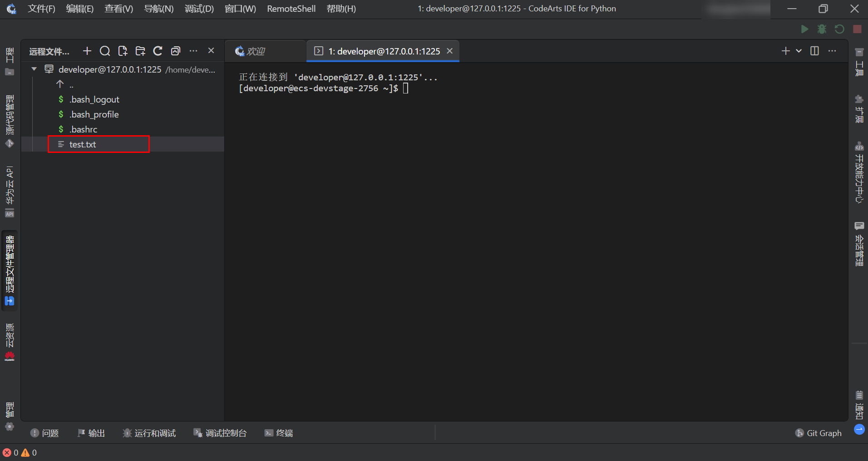Click into the terminal command prompt area
The width and height of the screenshot is (868, 461).
click(x=405, y=88)
